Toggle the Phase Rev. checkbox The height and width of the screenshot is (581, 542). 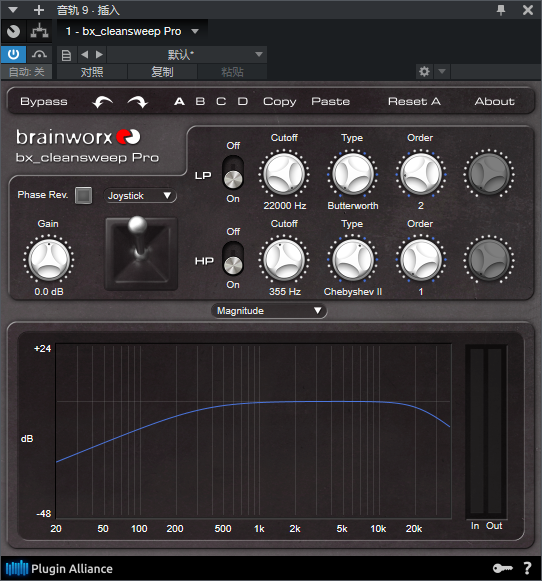pyautogui.click(x=83, y=195)
